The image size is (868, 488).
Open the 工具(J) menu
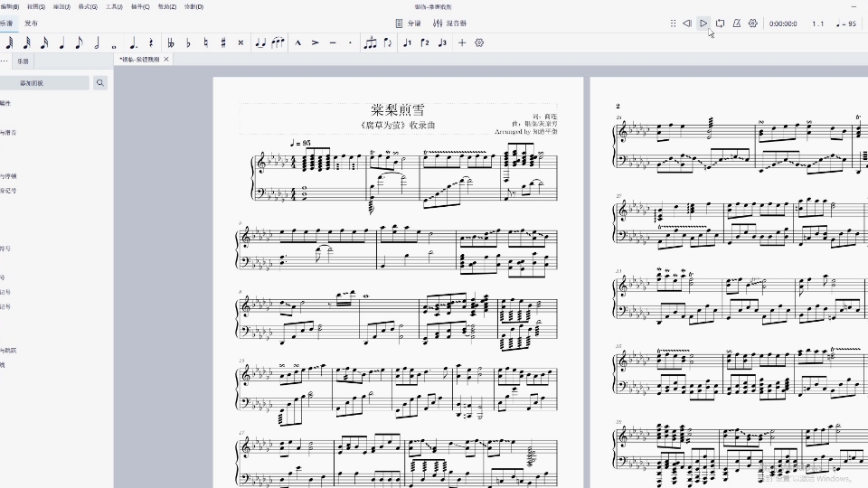click(114, 6)
